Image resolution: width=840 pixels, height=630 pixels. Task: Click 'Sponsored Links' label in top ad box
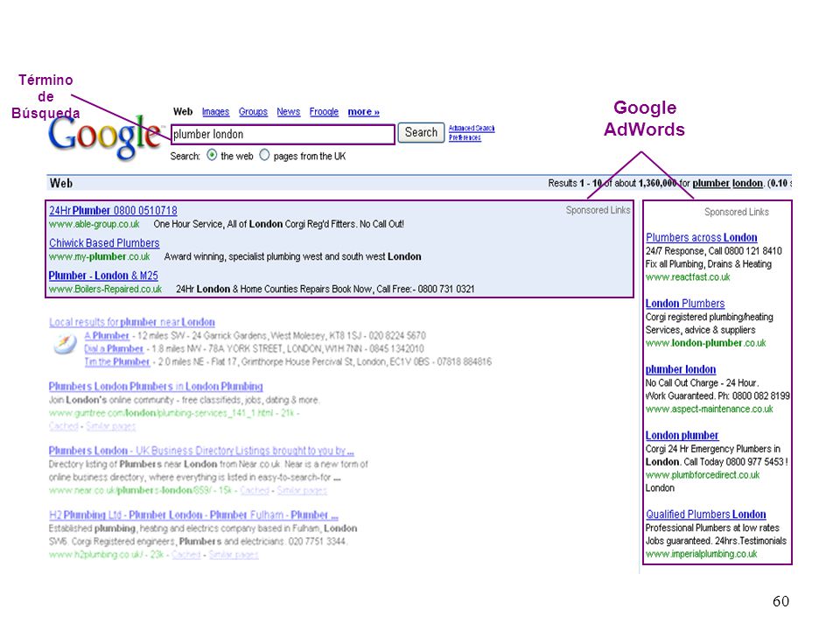(x=598, y=210)
